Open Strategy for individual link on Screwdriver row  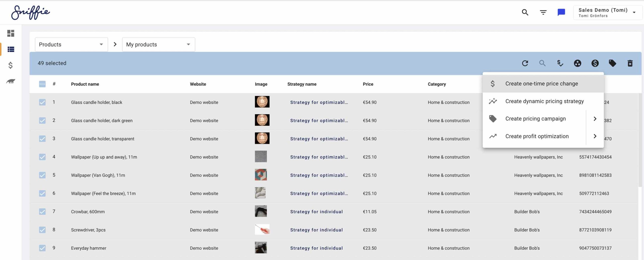pyautogui.click(x=316, y=230)
